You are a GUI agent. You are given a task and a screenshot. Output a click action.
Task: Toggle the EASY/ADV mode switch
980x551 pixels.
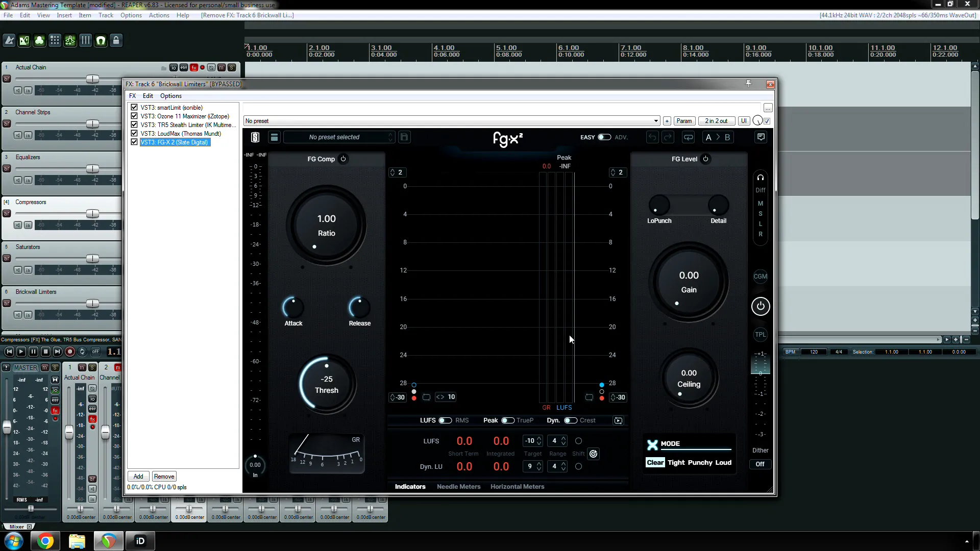point(604,137)
